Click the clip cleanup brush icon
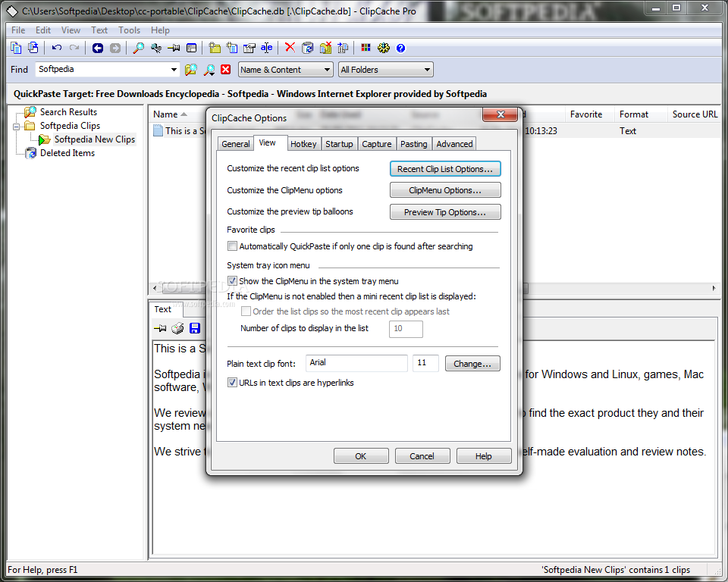 coord(156,48)
